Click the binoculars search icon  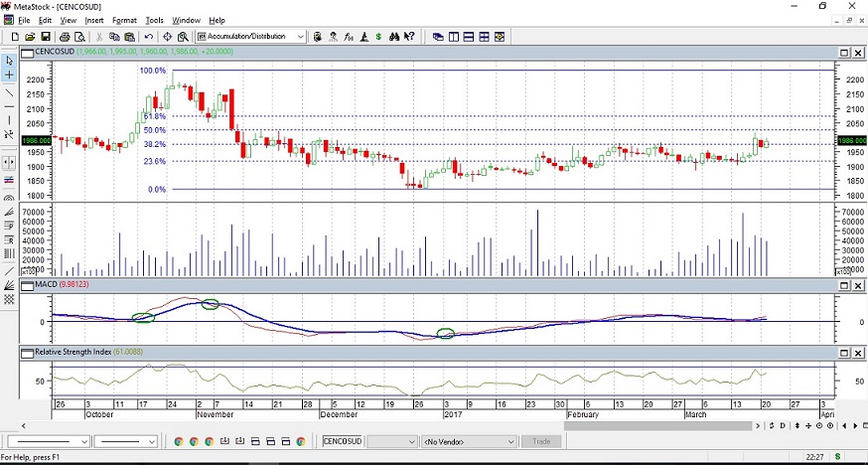click(394, 37)
